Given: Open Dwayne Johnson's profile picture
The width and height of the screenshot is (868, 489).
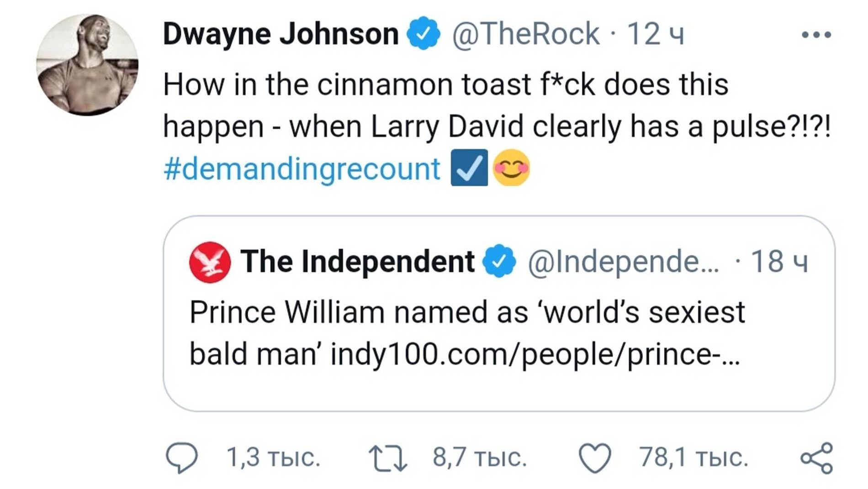Looking at the screenshot, I should coord(87,64).
